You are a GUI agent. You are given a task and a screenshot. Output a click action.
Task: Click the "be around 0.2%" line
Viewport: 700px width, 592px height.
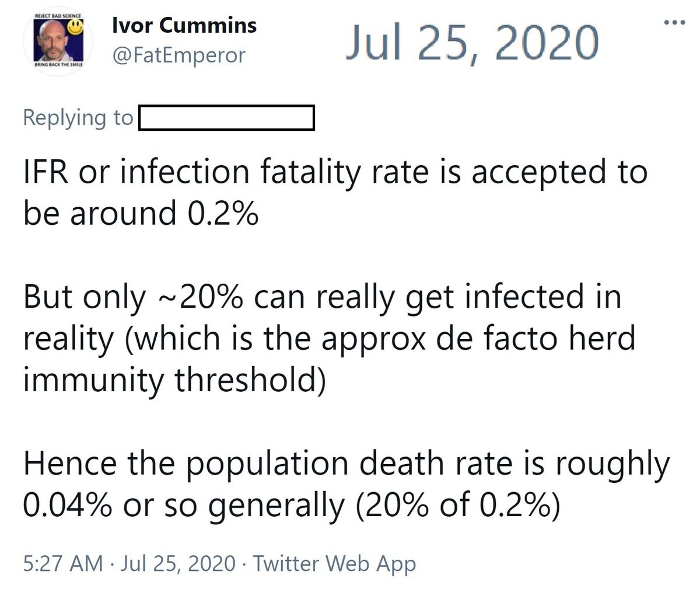click(140, 213)
